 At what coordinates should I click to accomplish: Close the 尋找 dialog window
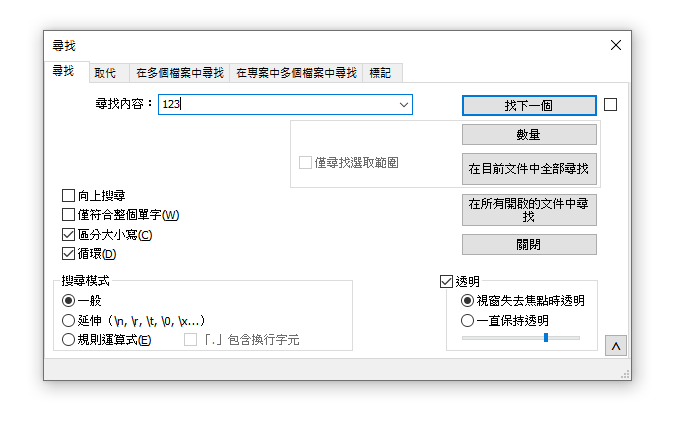click(616, 45)
